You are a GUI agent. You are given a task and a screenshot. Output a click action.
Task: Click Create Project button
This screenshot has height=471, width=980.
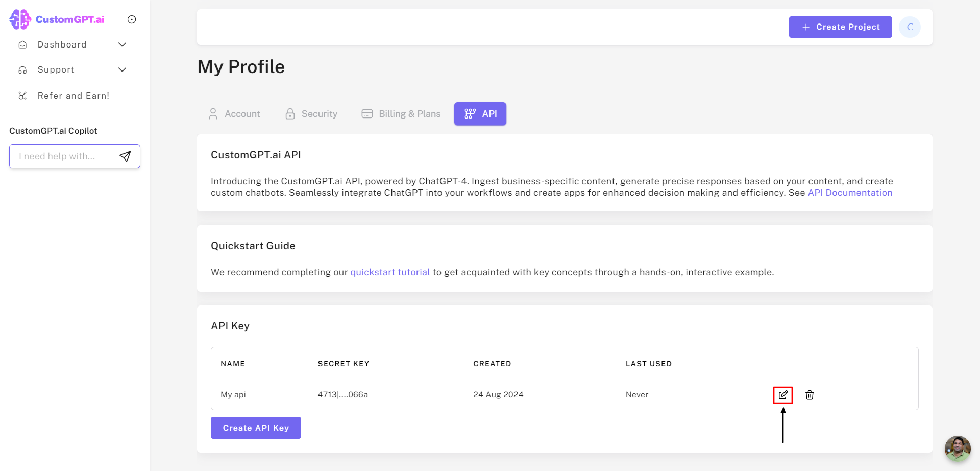point(841,27)
